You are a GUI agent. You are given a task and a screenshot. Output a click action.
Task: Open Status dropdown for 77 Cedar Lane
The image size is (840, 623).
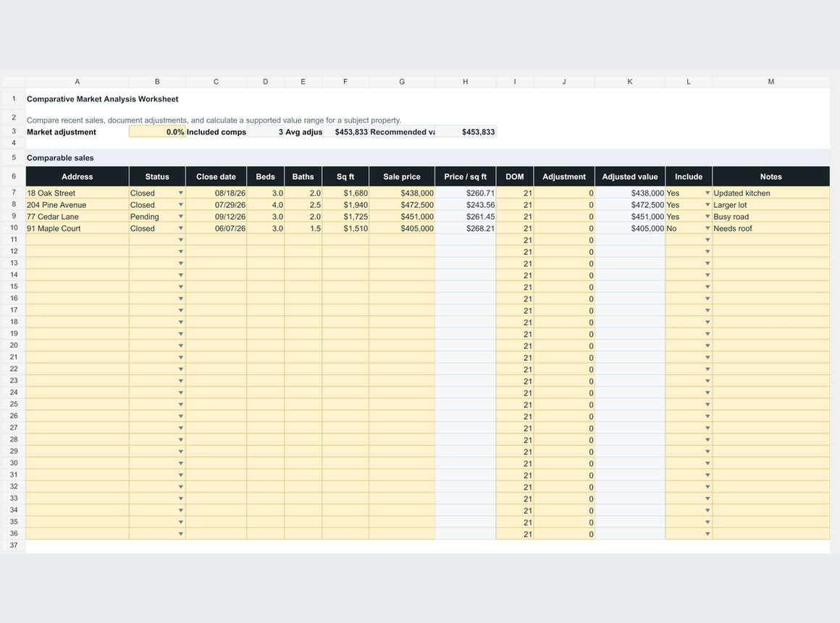180,217
